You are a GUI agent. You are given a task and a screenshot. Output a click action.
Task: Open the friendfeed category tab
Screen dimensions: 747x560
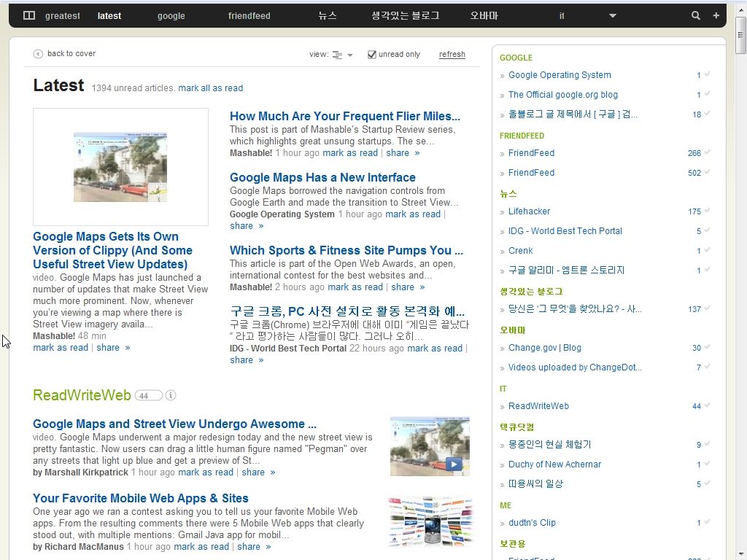(x=249, y=16)
